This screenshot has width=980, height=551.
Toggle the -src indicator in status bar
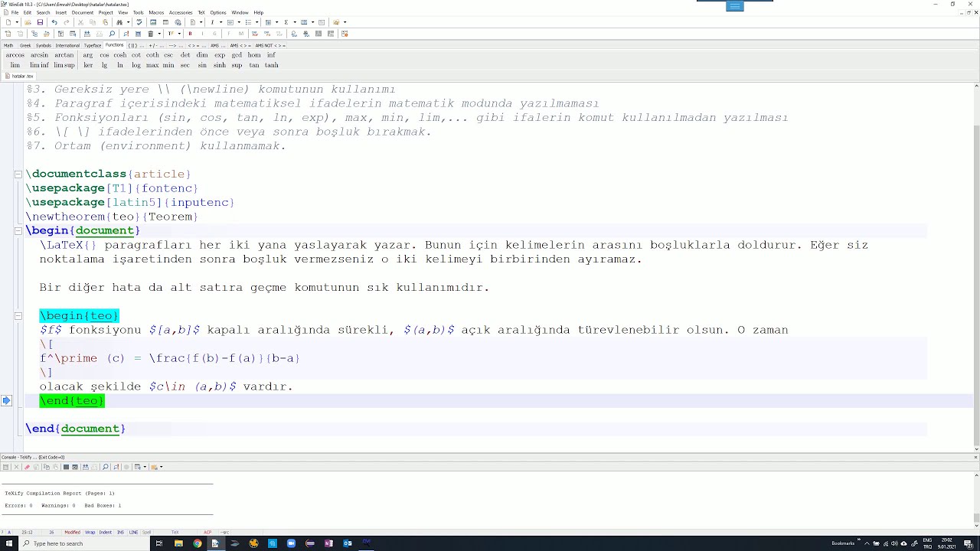225,532
